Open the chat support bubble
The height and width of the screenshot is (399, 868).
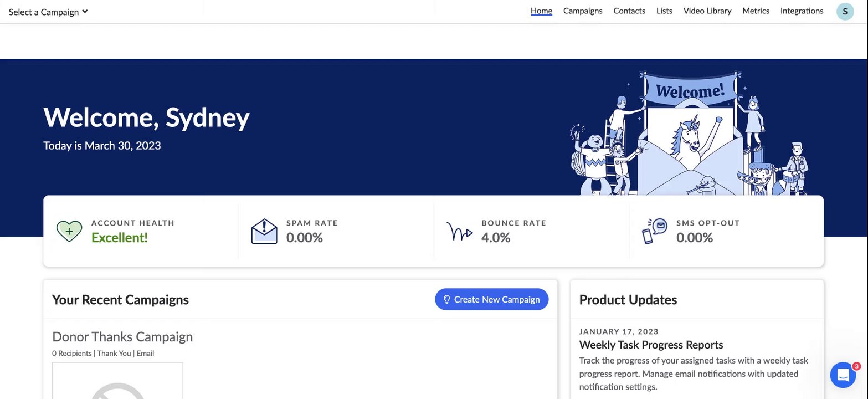tap(843, 375)
